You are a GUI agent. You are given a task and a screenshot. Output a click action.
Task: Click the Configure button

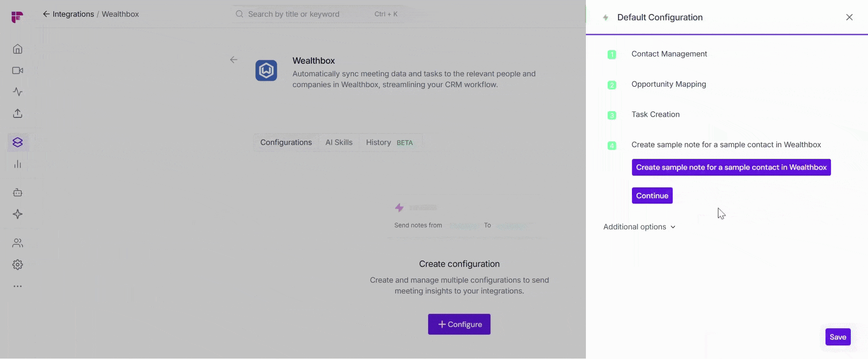click(459, 325)
